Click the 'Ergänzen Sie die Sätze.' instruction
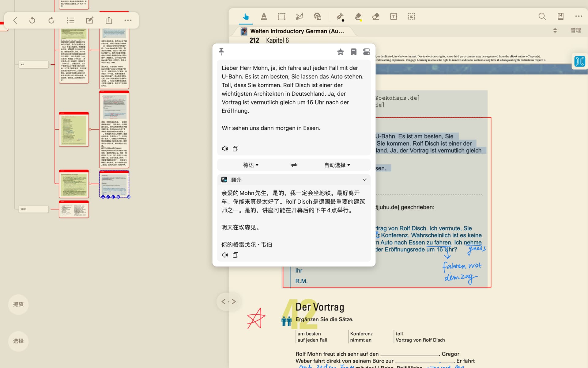 tap(324, 320)
